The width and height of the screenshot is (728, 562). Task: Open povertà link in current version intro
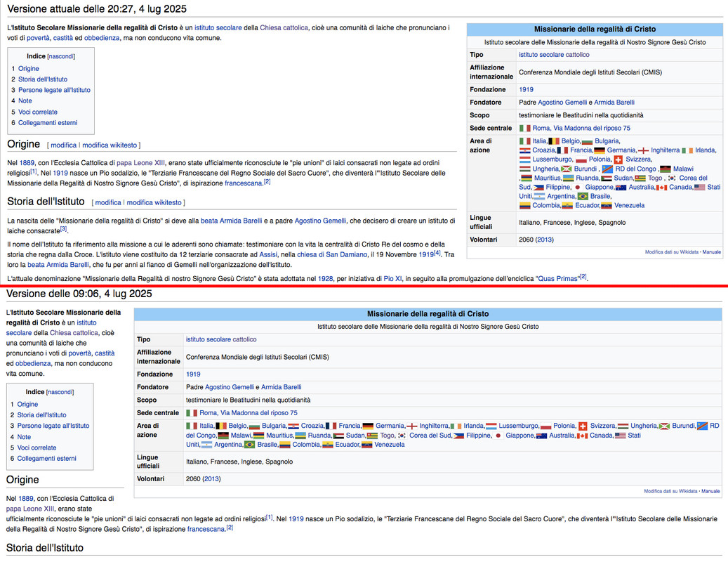tap(38, 38)
